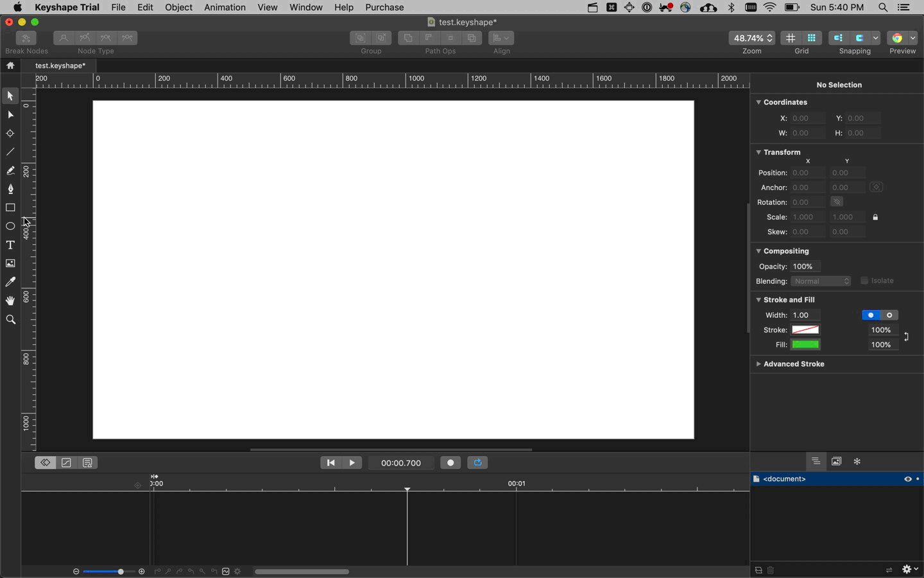The width and height of the screenshot is (924, 578).
Task: Pick the Pen tool
Action: (10, 189)
